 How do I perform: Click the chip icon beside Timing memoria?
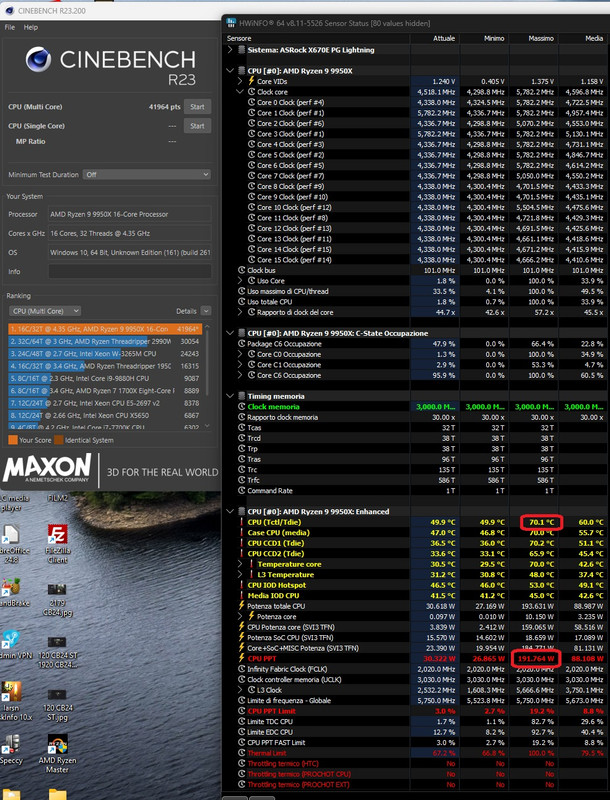pos(242,396)
